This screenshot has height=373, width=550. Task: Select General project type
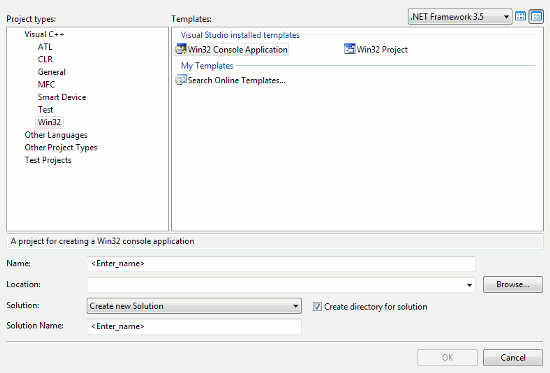click(52, 72)
